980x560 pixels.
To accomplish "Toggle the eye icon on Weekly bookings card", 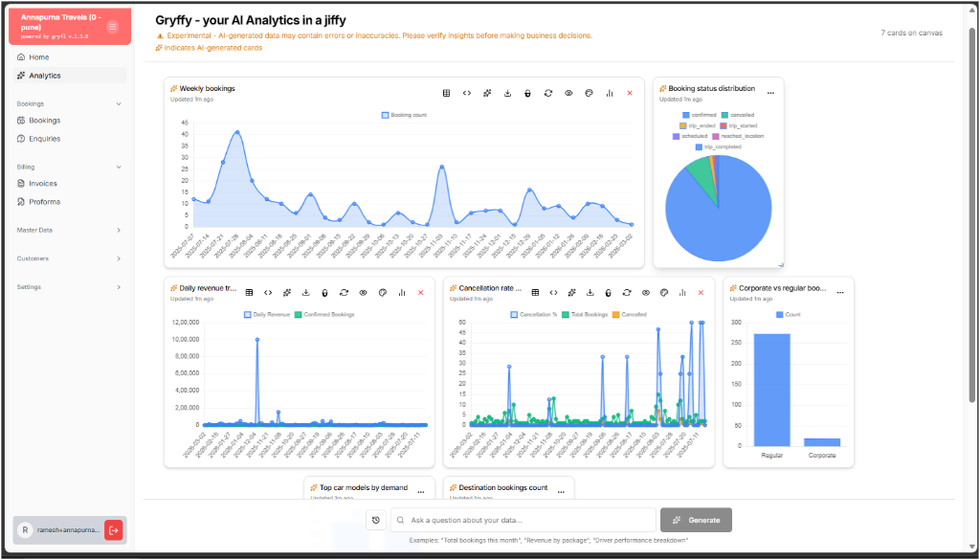I will point(568,93).
